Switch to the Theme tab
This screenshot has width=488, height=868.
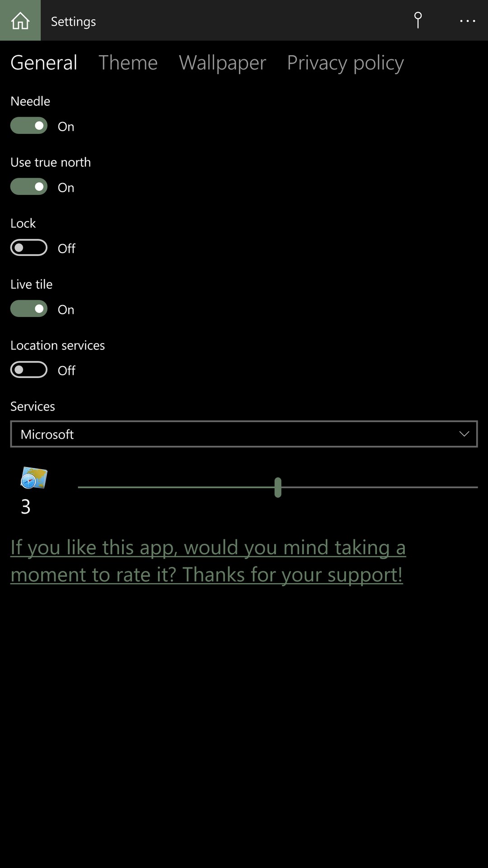click(128, 62)
